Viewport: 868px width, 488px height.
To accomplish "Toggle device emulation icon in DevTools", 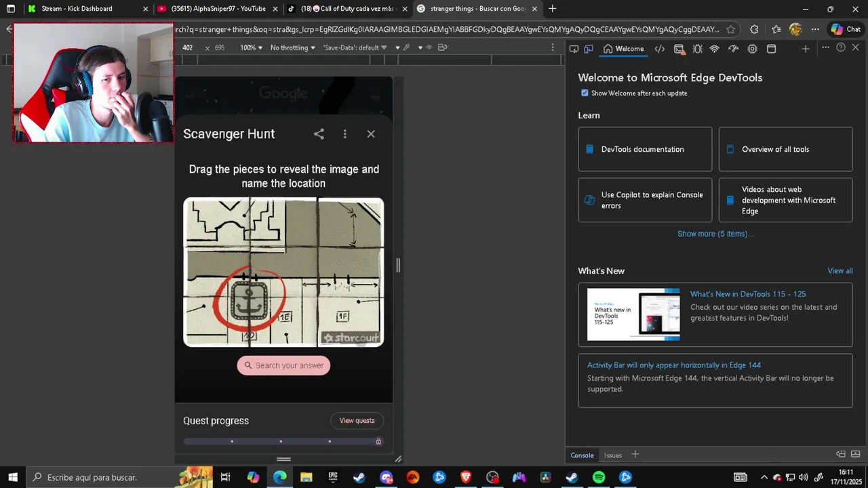I will point(589,49).
